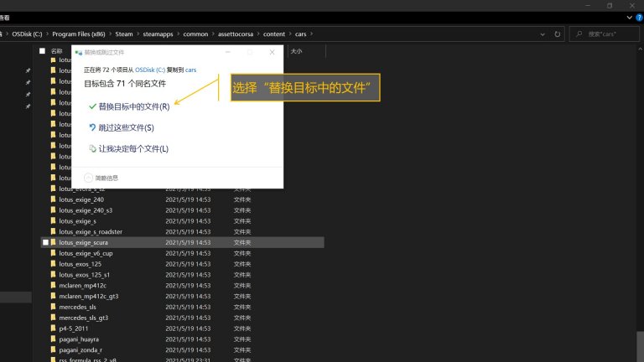The width and height of the screenshot is (644, 362).
Task: Click folder icon of lotus_exos_125
Action: pos(53,263)
